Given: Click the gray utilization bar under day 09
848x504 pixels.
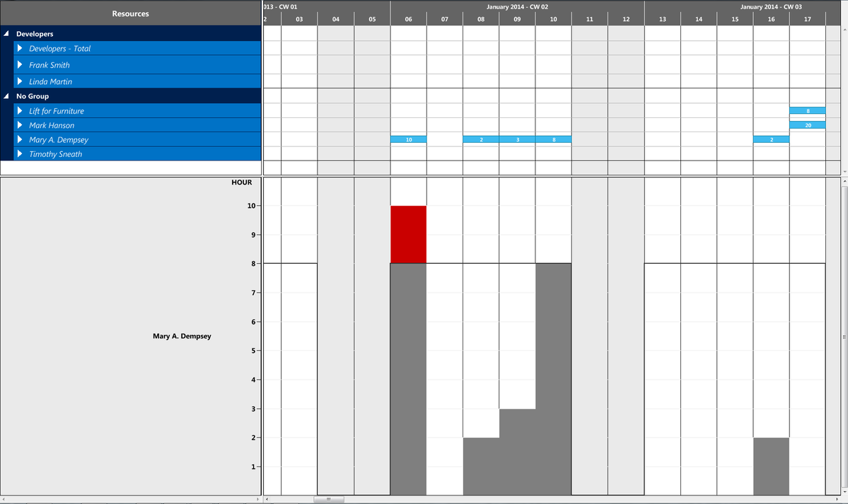Looking at the screenshot, I should click(x=516, y=452).
